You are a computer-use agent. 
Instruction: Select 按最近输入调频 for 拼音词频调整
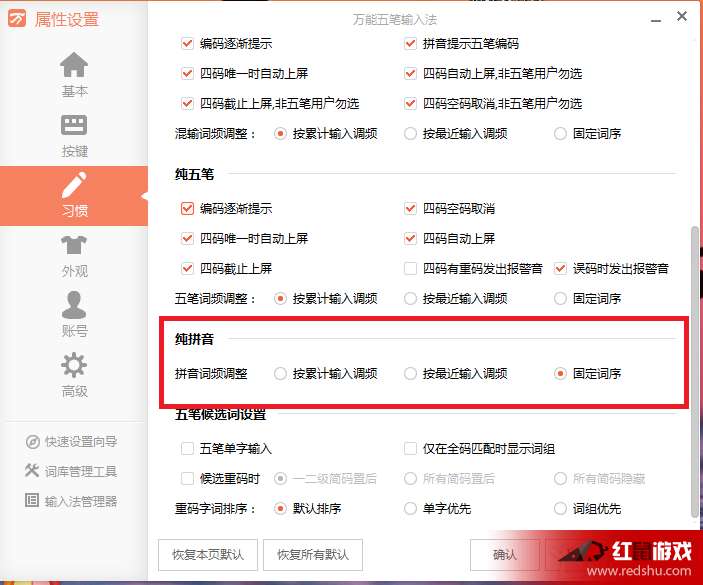pyautogui.click(x=410, y=373)
